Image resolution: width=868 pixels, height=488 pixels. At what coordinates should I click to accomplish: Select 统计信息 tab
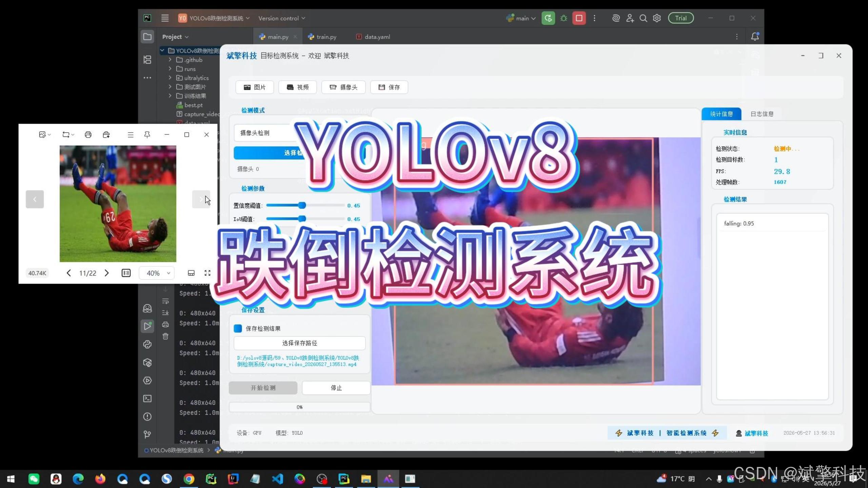[x=722, y=114]
